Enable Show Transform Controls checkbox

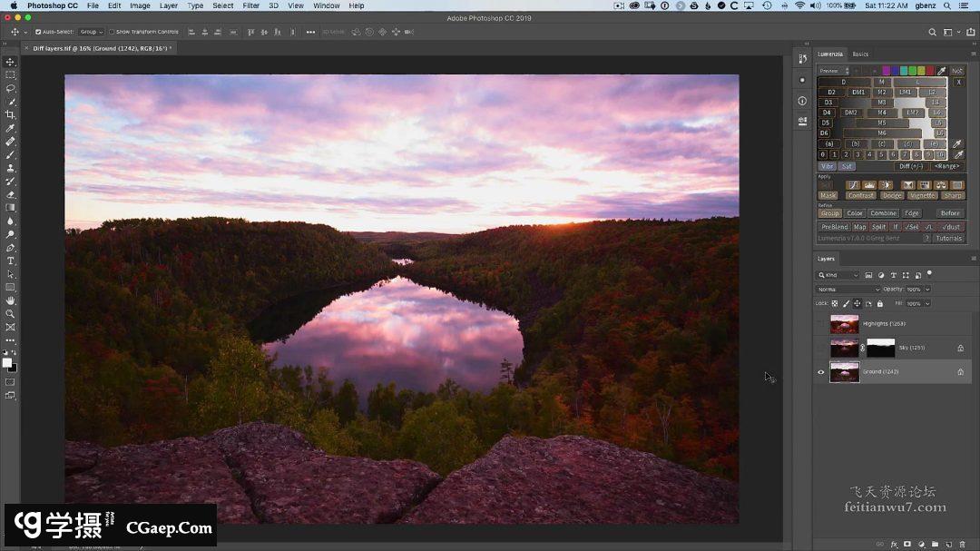click(x=112, y=32)
